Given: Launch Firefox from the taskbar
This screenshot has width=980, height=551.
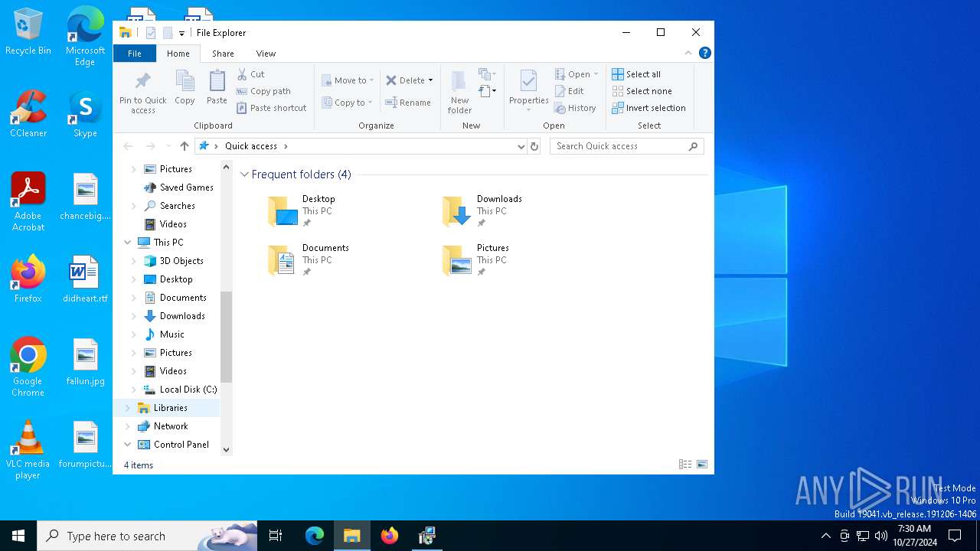Looking at the screenshot, I should [390, 536].
